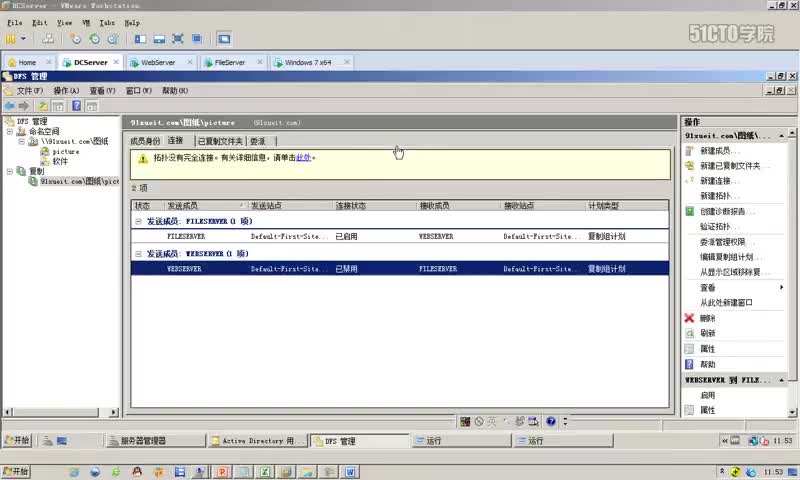This screenshot has height=480, width=800.
Task: Select the 软件 folder in the tree
Action: coord(60,162)
